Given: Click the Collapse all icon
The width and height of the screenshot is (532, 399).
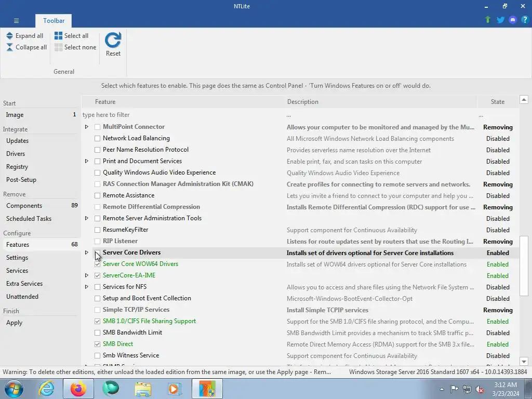Looking at the screenshot, I should pyautogui.click(x=9, y=47).
